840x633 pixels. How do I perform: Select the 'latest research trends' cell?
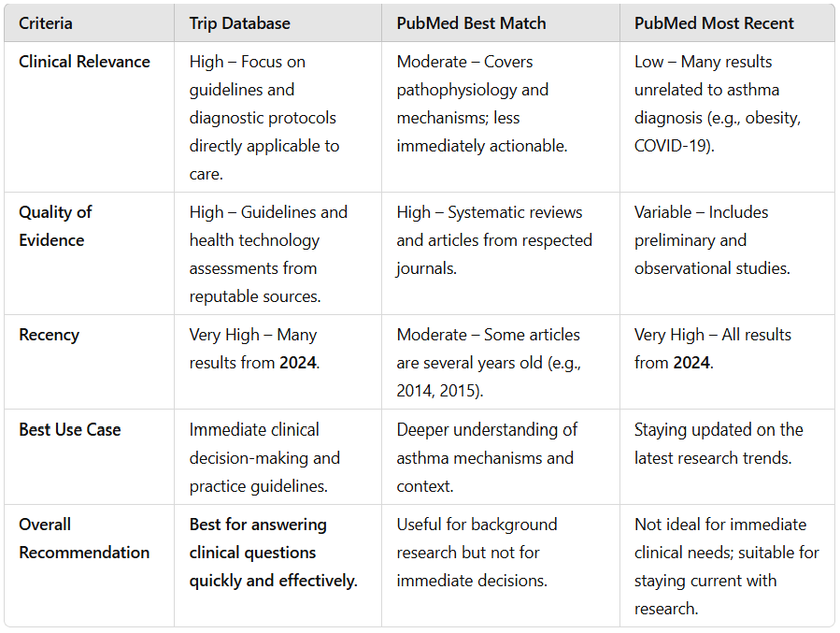click(719, 444)
